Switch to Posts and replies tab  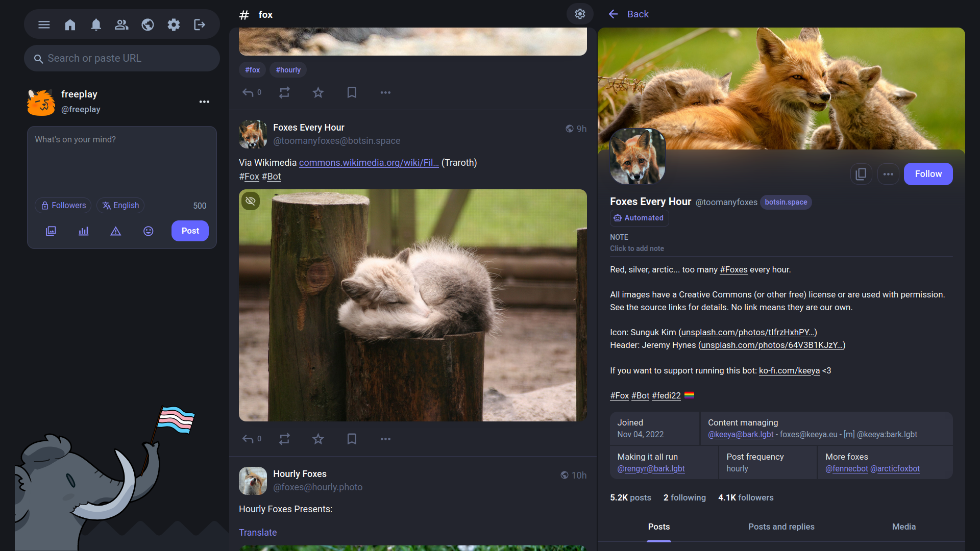click(x=781, y=527)
